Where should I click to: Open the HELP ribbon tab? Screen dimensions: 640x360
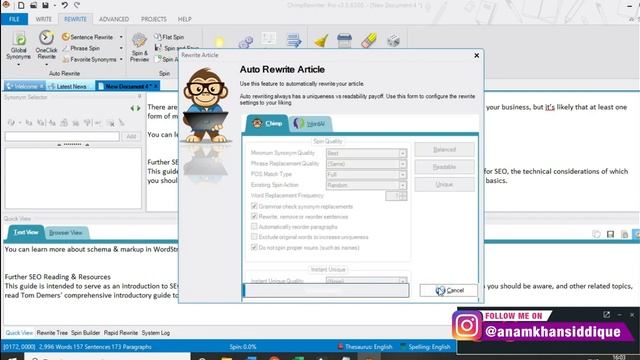184,19
